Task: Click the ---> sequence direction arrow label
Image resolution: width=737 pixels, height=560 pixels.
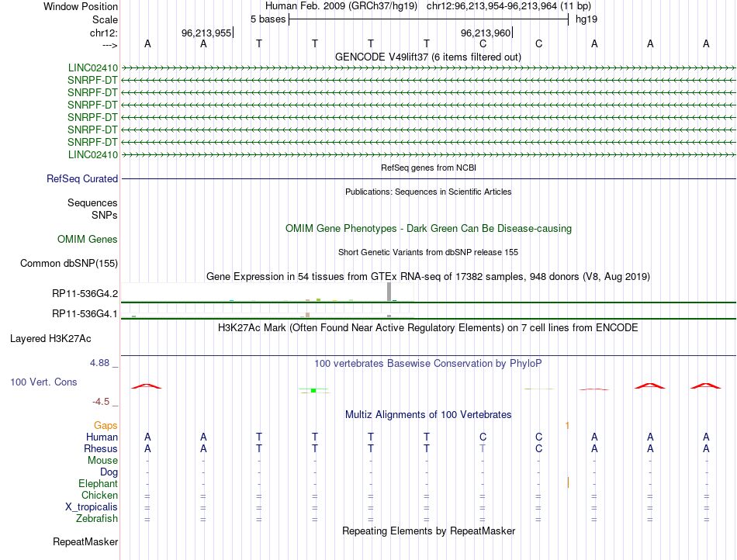Action: pos(109,45)
